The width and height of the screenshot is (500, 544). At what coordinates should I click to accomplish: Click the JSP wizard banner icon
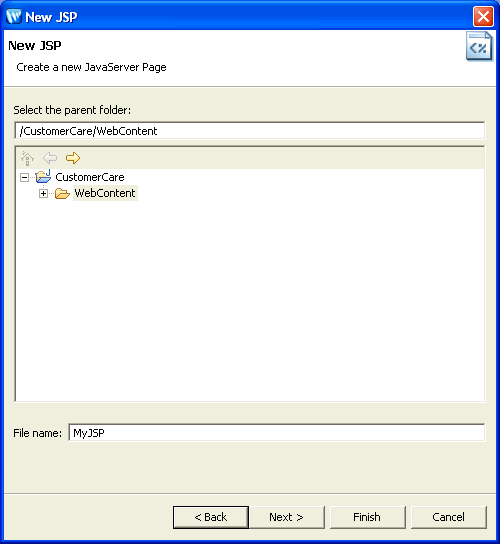[479, 46]
